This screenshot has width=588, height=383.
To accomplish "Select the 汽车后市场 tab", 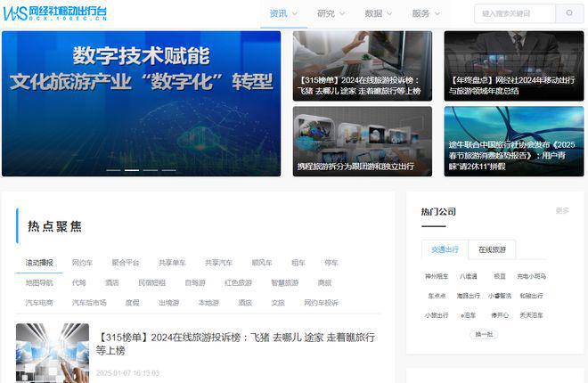I will pos(89,303).
